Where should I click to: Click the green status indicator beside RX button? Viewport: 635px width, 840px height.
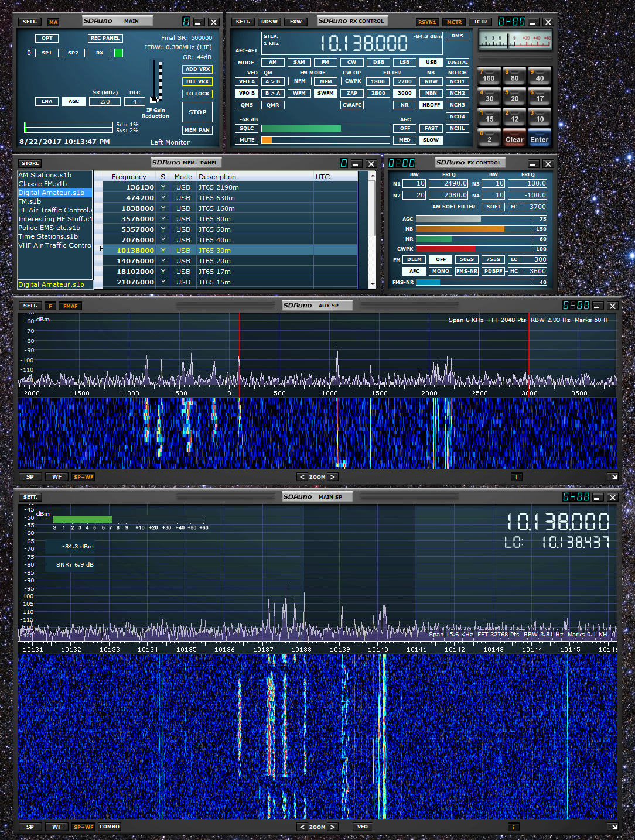pyautogui.click(x=118, y=53)
